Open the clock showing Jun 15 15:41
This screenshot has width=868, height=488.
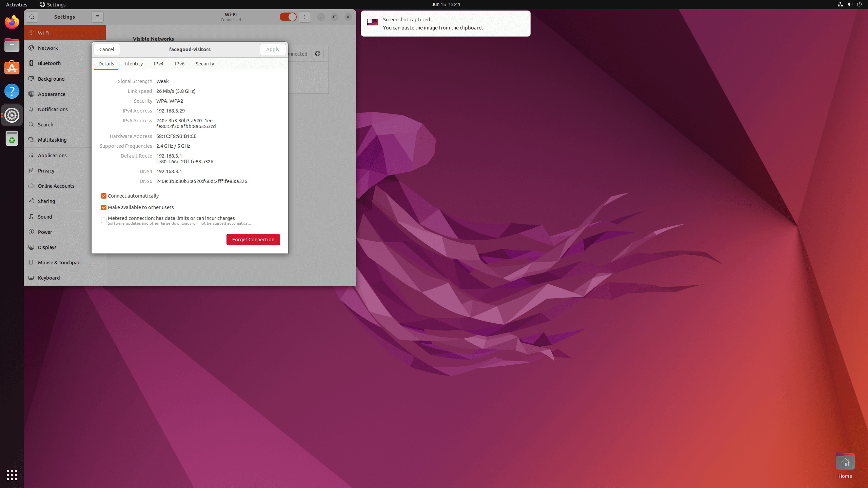446,4
